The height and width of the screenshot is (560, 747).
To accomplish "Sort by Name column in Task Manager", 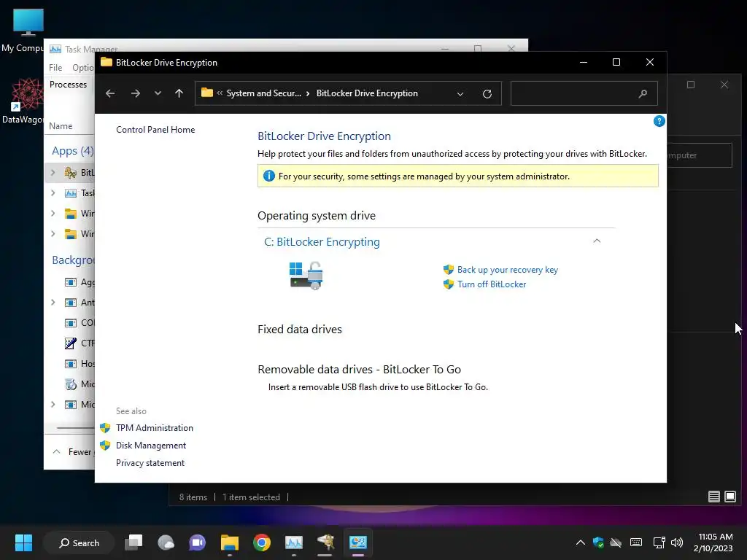I will click(x=61, y=126).
